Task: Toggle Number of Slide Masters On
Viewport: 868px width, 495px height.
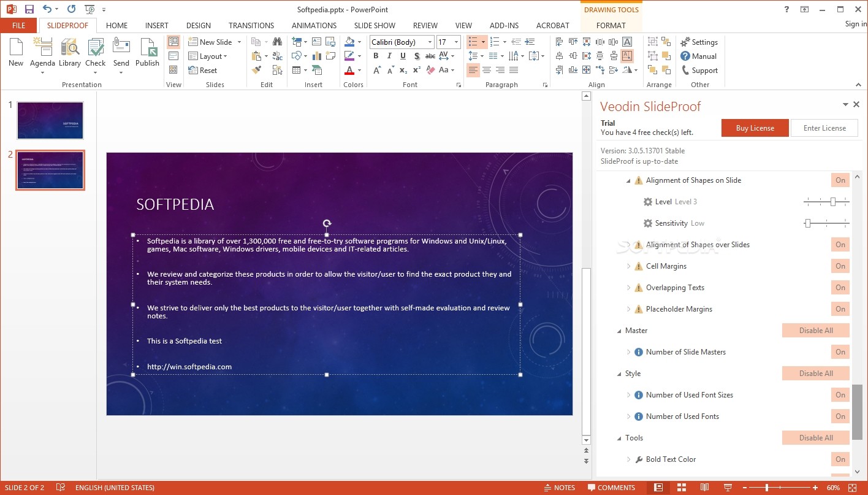Action: [840, 352]
